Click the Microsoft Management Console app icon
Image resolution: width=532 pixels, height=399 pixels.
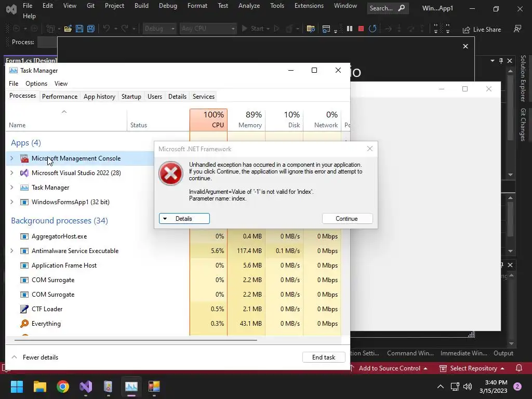click(24, 158)
